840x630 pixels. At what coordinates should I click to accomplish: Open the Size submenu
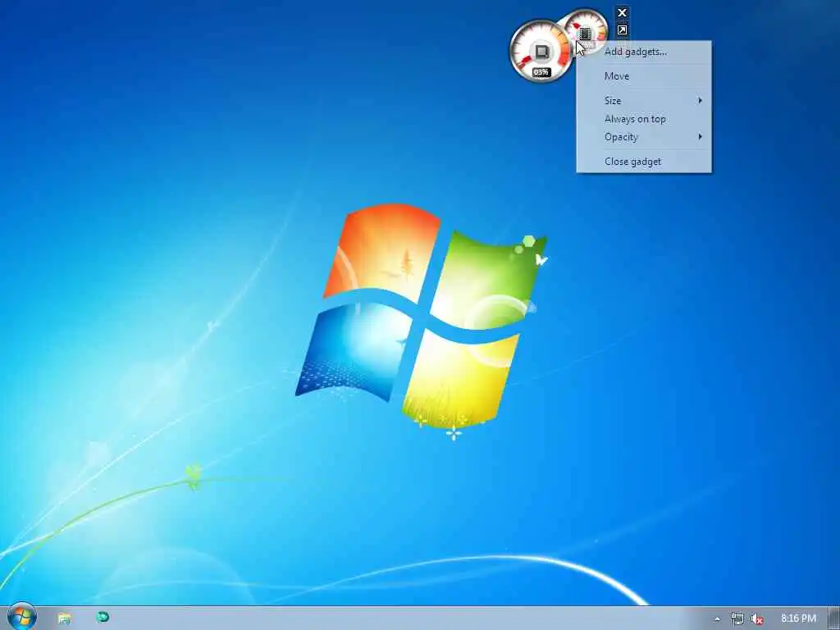(644, 101)
